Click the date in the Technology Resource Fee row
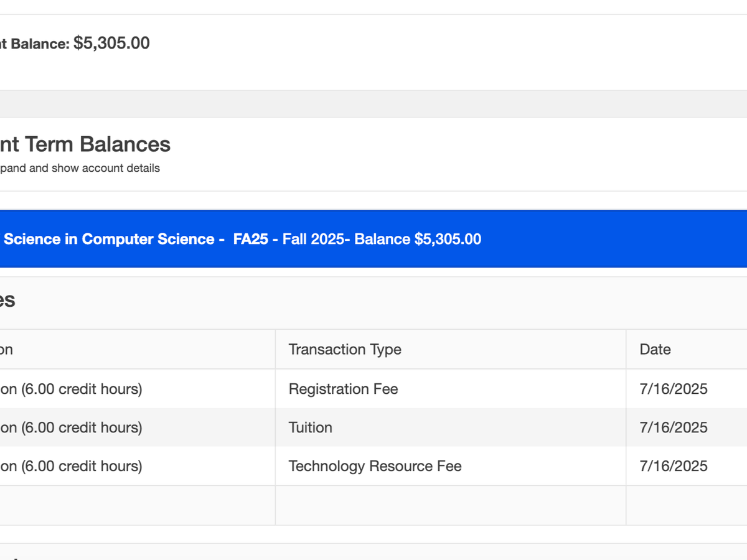 tap(673, 467)
